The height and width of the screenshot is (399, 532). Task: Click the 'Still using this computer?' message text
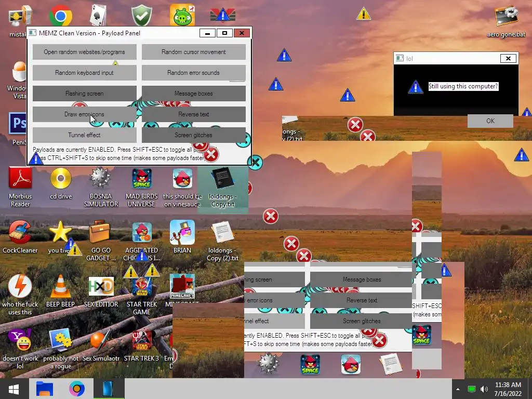pos(463,86)
